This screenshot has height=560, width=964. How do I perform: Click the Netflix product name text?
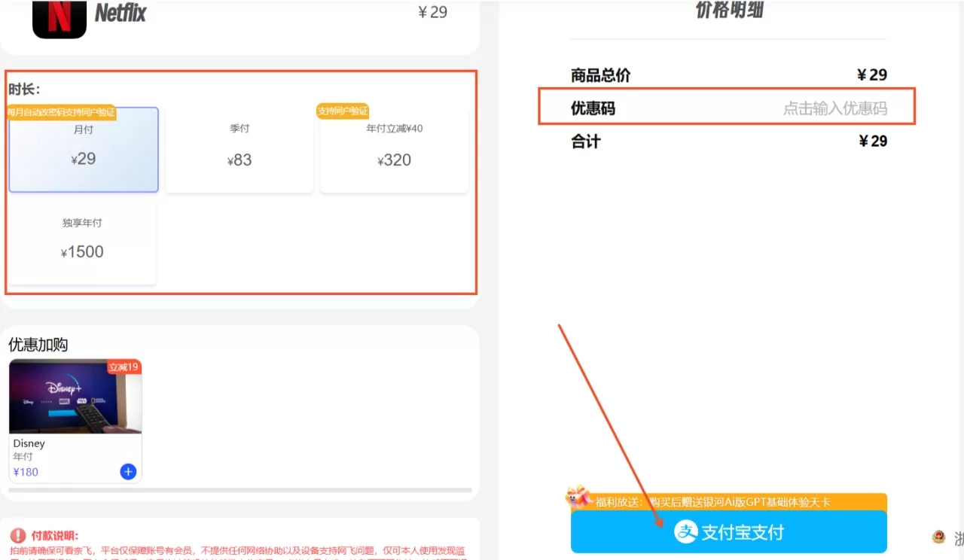(x=120, y=12)
